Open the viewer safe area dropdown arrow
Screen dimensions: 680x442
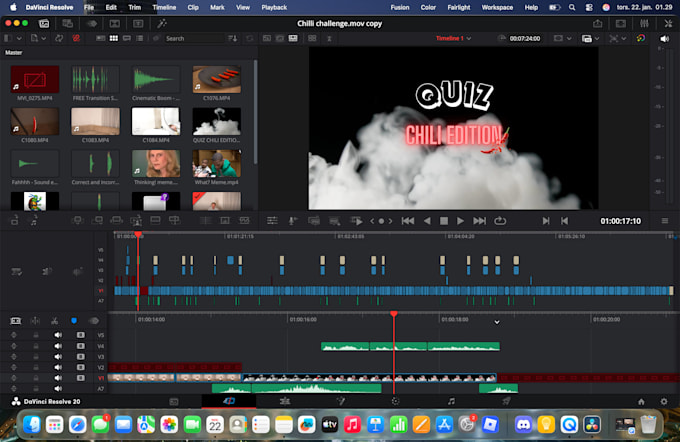point(569,39)
